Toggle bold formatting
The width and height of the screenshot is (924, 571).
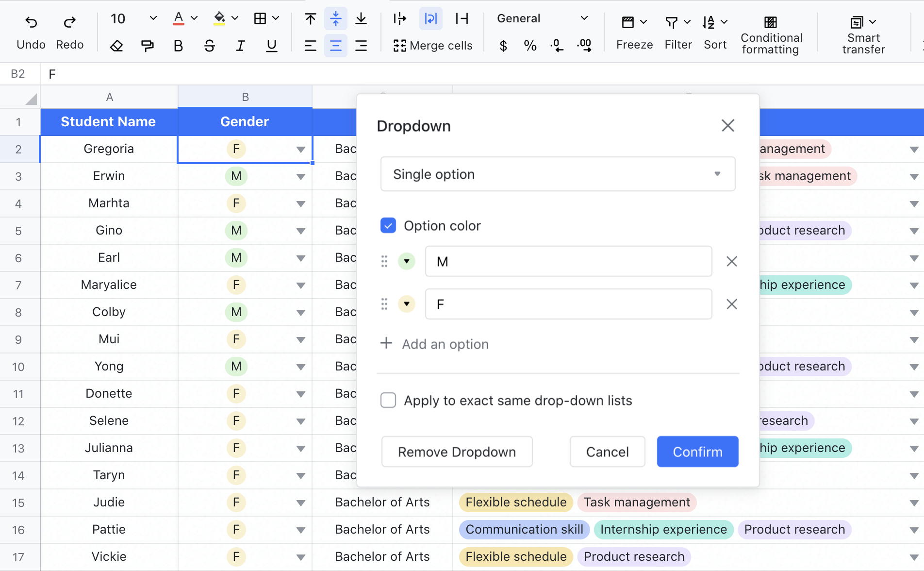[x=178, y=46]
